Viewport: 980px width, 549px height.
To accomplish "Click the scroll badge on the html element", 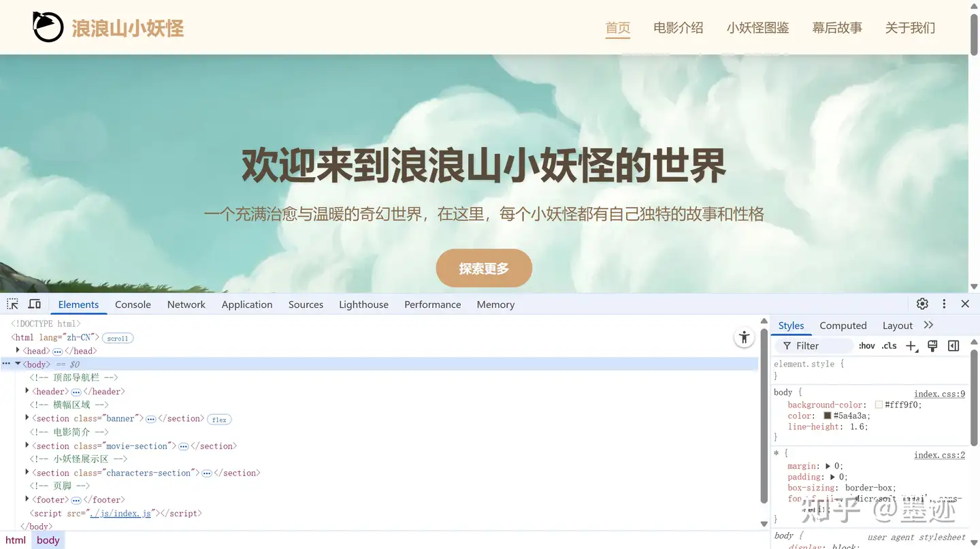I will [118, 338].
